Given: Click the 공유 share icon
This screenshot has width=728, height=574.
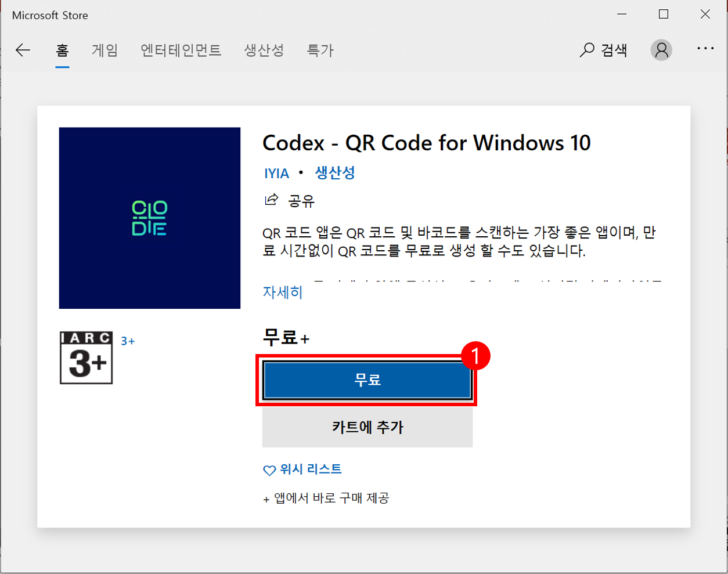Looking at the screenshot, I should [271, 200].
